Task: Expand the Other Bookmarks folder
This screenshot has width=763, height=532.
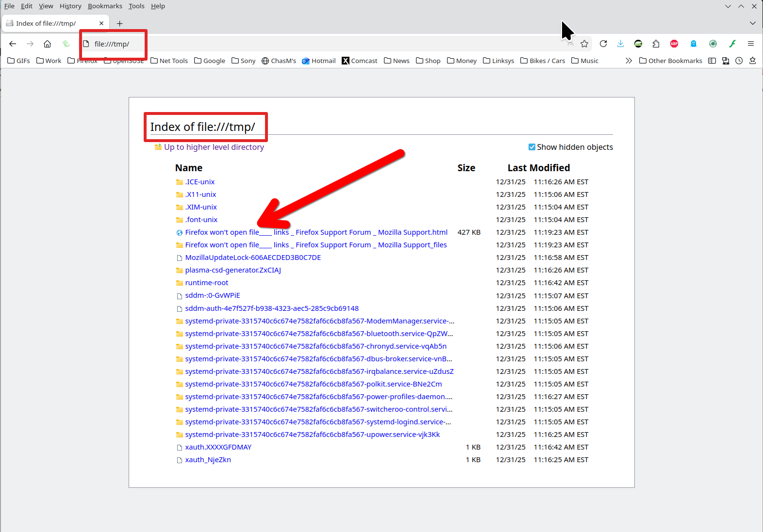Action: (x=670, y=61)
